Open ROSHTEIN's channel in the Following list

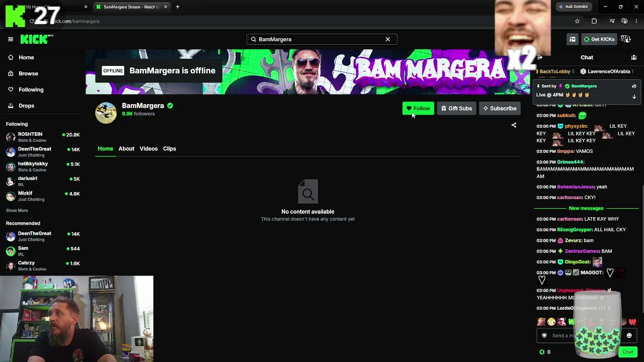43,137
